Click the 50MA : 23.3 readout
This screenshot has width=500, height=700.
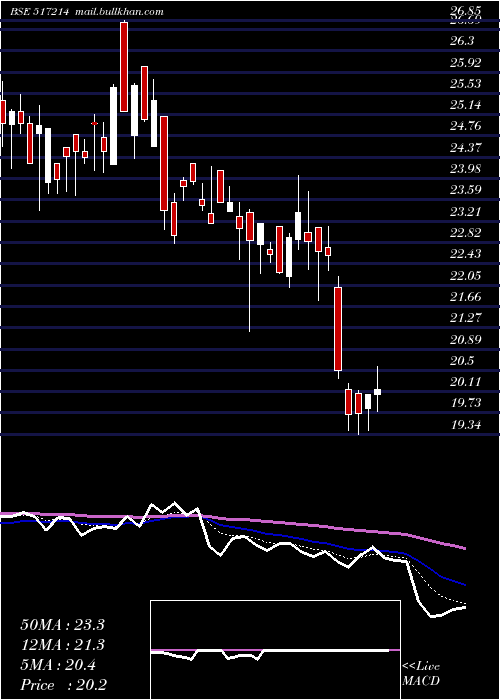tap(62, 625)
